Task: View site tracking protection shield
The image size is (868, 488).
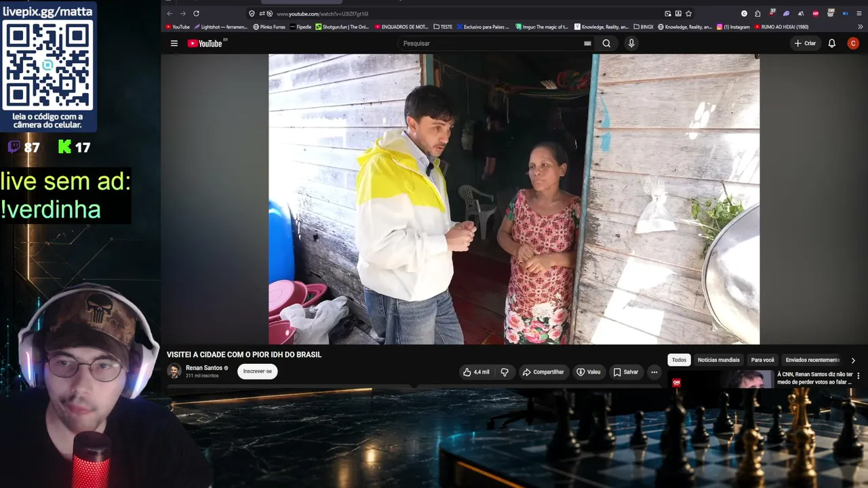Action: click(252, 14)
